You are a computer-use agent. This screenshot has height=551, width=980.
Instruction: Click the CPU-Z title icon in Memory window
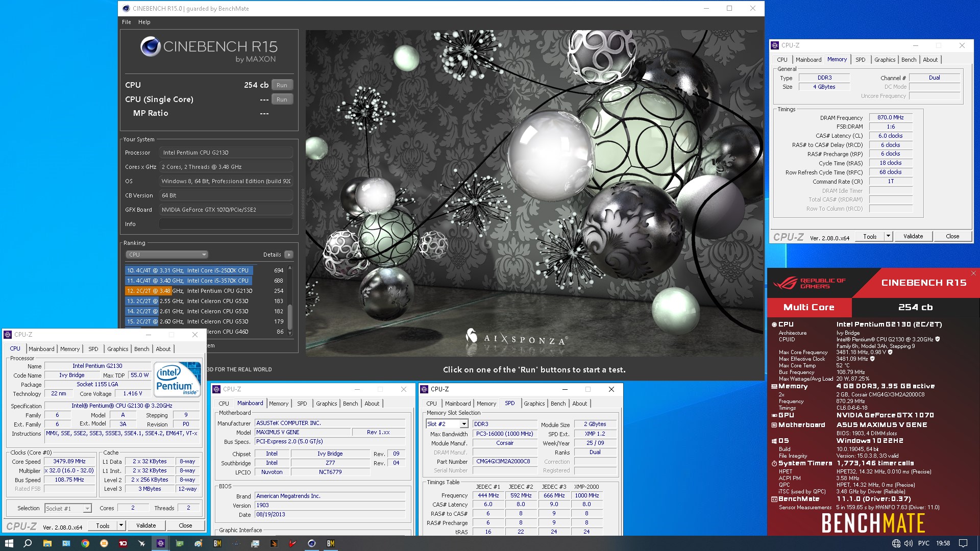point(775,45)
